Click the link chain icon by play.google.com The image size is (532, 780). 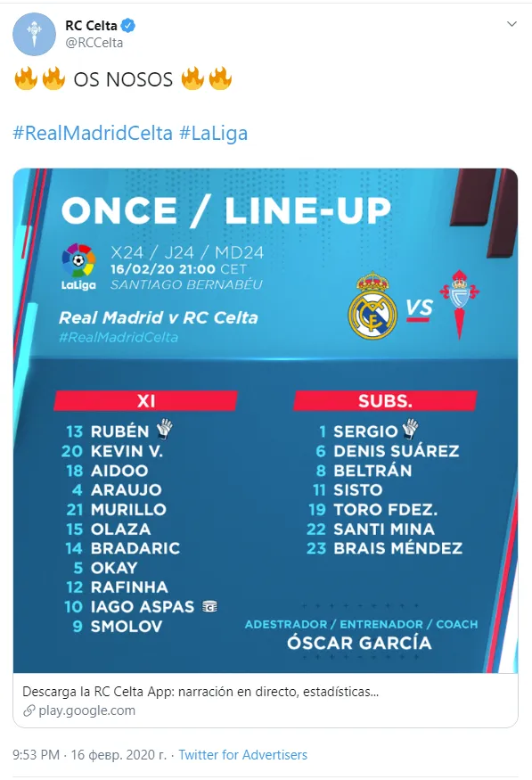29,710
